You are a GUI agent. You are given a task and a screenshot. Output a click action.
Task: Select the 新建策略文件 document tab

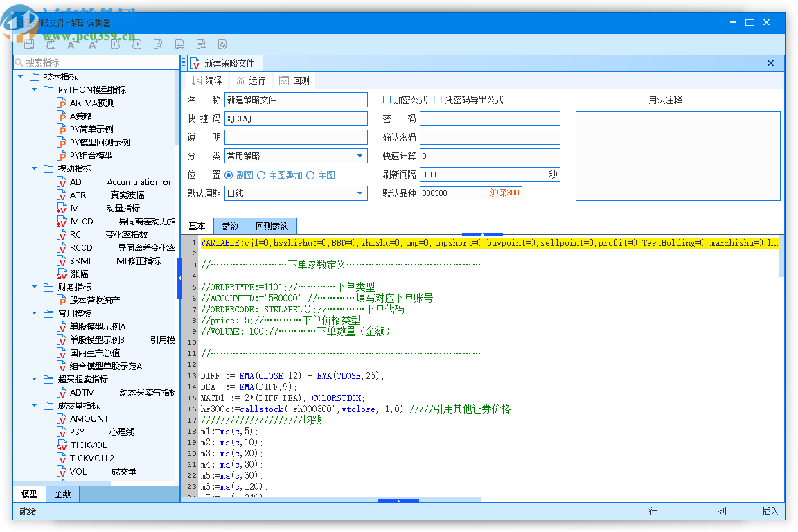(224, 64)
